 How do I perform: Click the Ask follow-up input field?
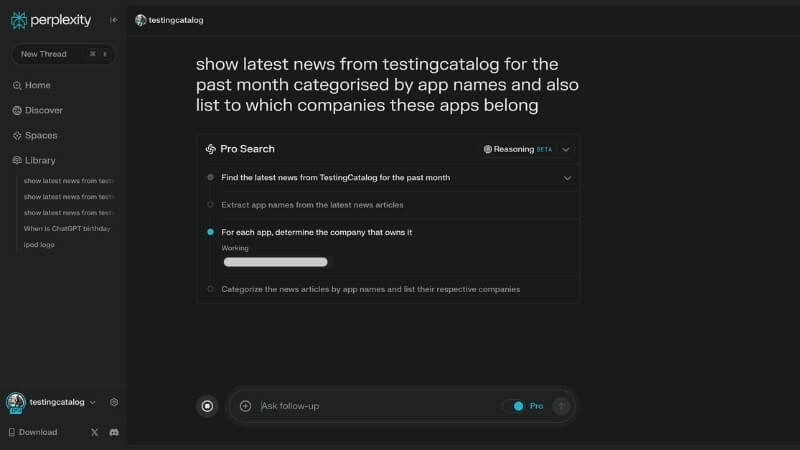375,406
